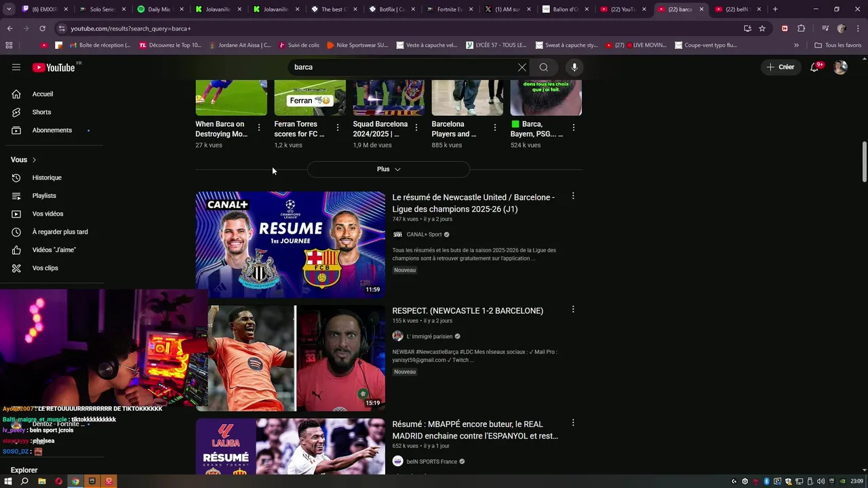The height and width of the screenshot is (488, 868).
Task: Open the Ferran Torres short thumbnail
Action: tap(310, 98)
